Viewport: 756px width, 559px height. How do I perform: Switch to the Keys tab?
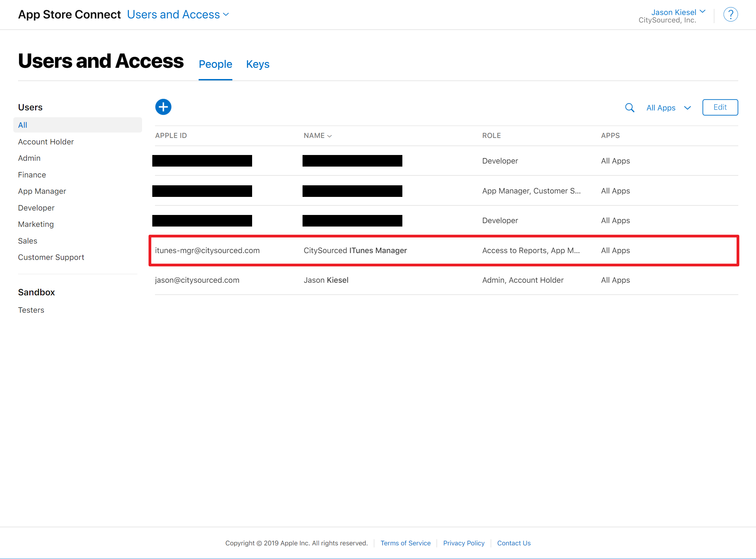click(x=258, y=64)
